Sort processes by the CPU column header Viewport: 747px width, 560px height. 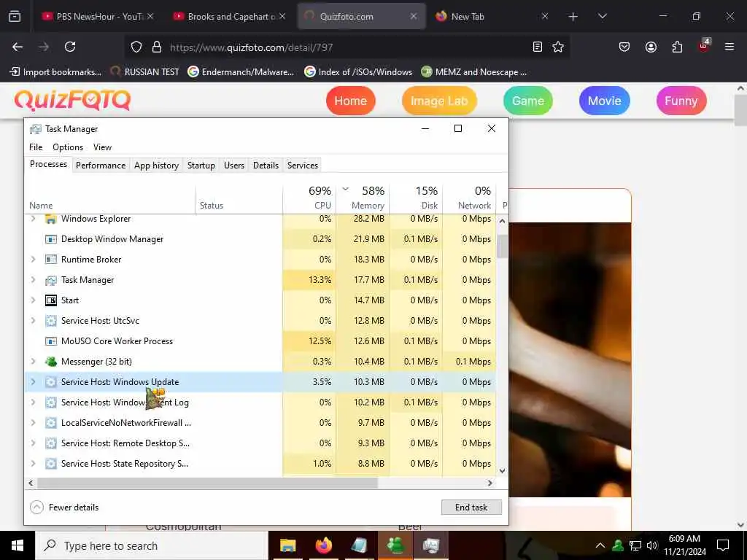309,198
